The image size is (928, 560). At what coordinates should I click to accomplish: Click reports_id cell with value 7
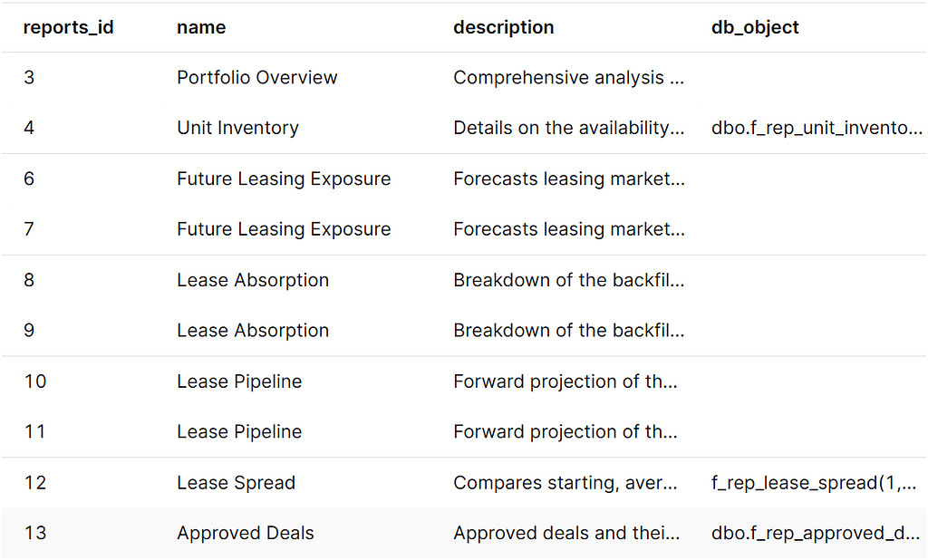point(29,229)
